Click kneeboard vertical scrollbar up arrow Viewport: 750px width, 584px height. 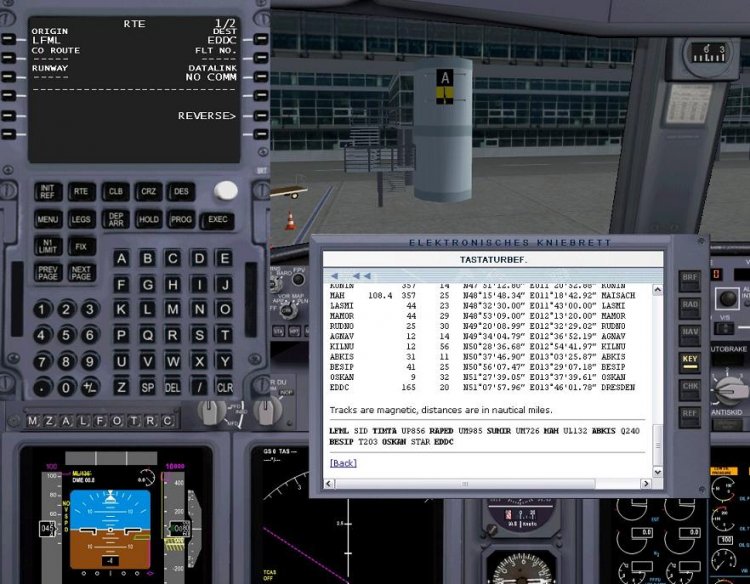coord(658,289)
